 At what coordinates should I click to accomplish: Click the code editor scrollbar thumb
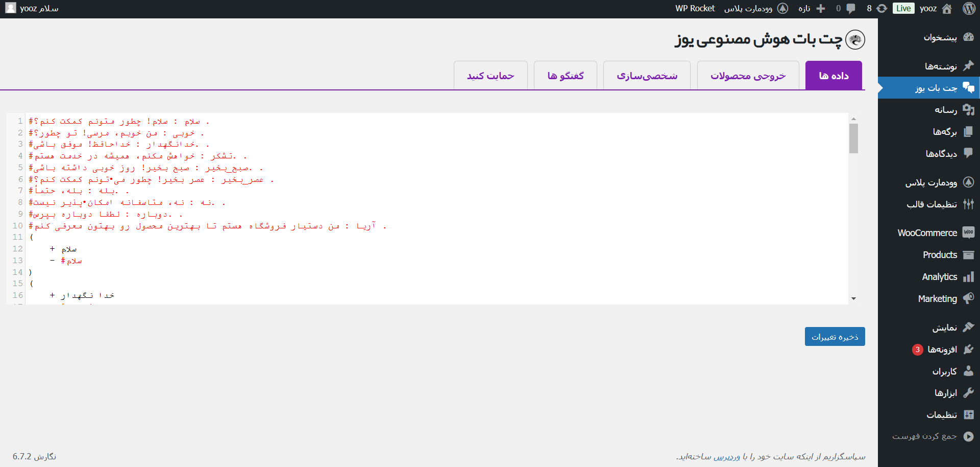853,138
